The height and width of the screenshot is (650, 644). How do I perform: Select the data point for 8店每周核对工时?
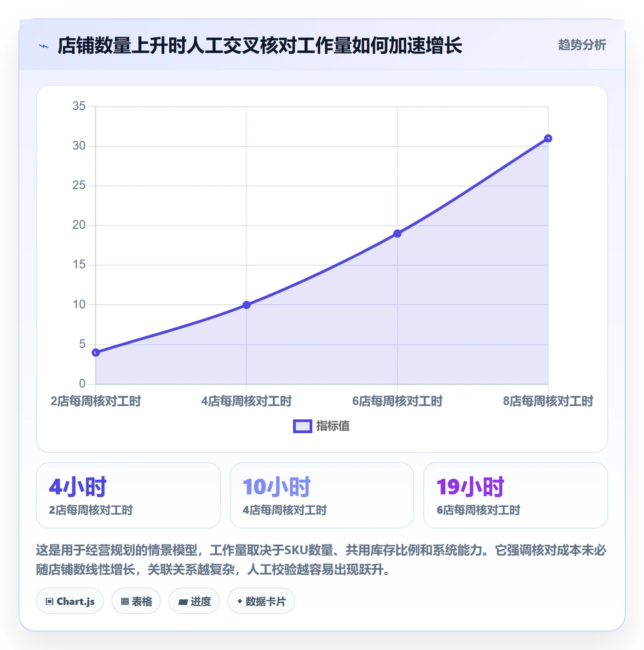[548, 139]
